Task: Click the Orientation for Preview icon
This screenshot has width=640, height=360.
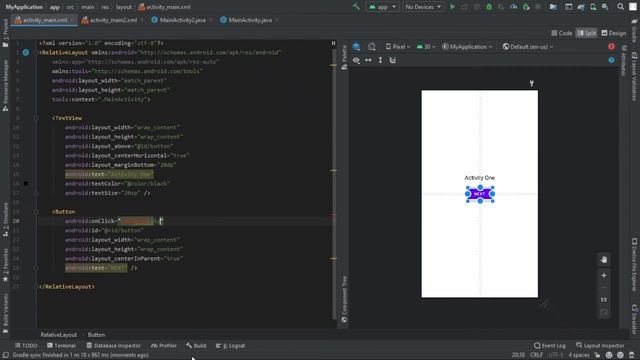Action: click(x=371, y=47)
